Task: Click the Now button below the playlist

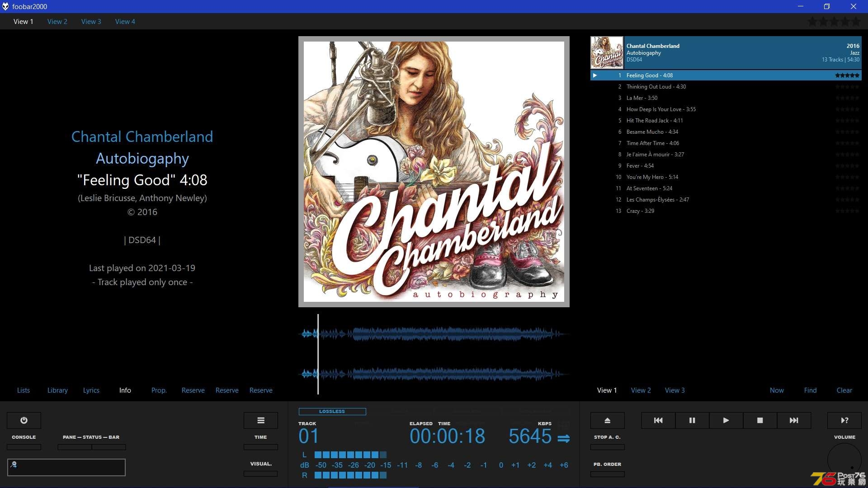Action: pos(777,390)
